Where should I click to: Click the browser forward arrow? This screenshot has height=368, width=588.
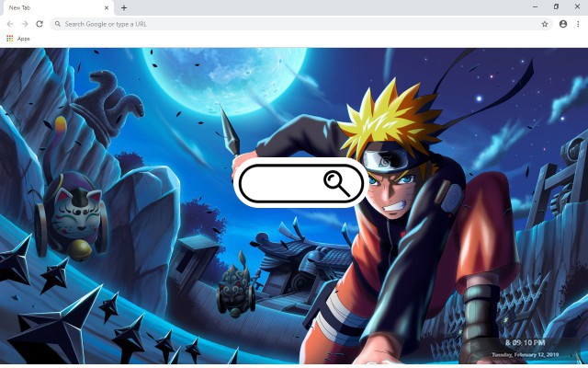[25, 24]
